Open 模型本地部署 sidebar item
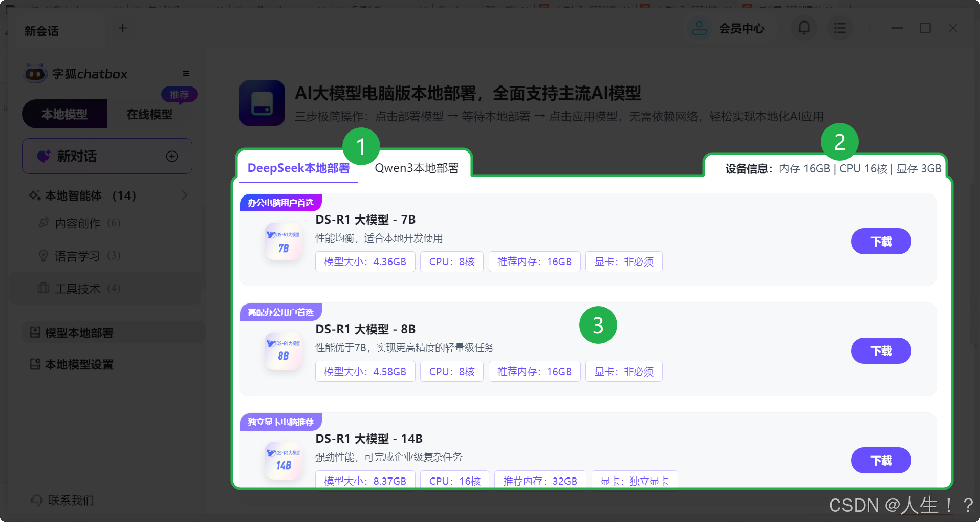The height and width of the screenshot is (522, 980). [114, 333]
